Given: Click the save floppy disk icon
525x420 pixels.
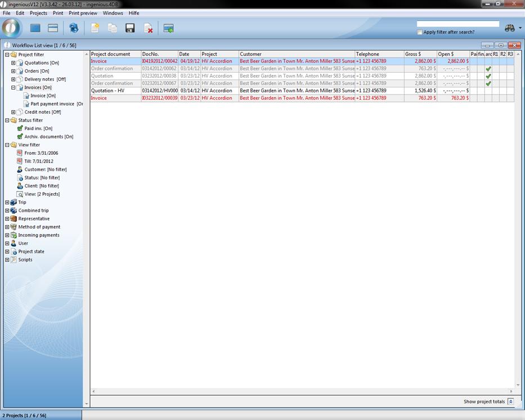Looking at the screenshot, I should click(130, 28).
